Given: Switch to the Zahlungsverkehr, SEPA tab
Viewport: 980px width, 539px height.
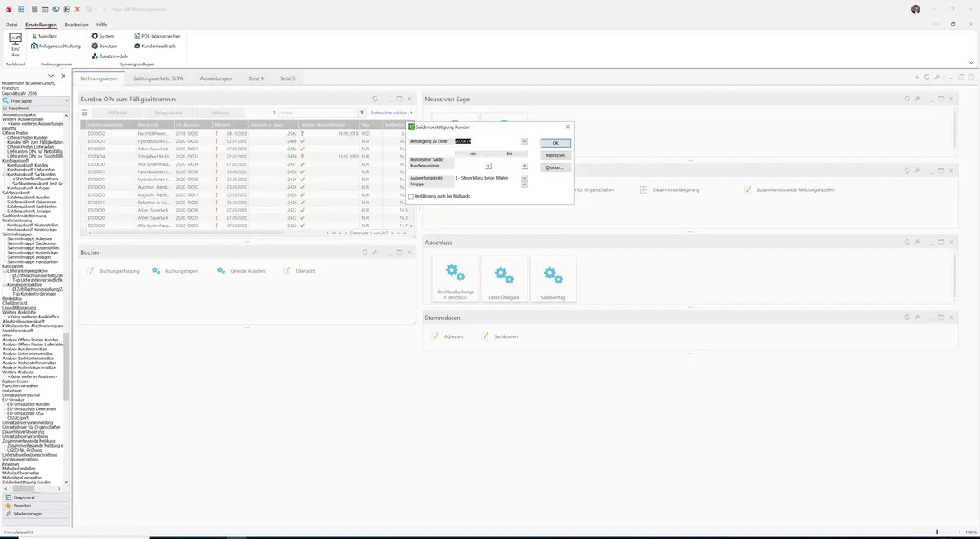Looking at the screenshot, I should coord(158,78).
